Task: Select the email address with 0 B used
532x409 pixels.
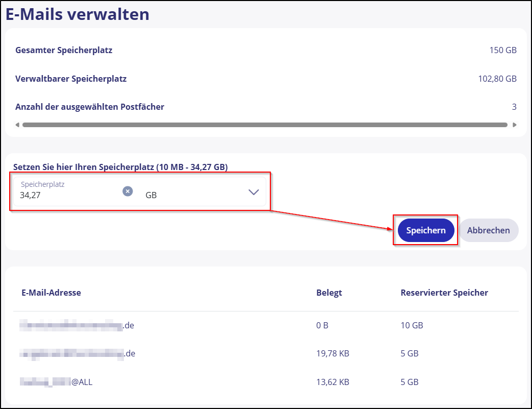Action: pos(77,325)
